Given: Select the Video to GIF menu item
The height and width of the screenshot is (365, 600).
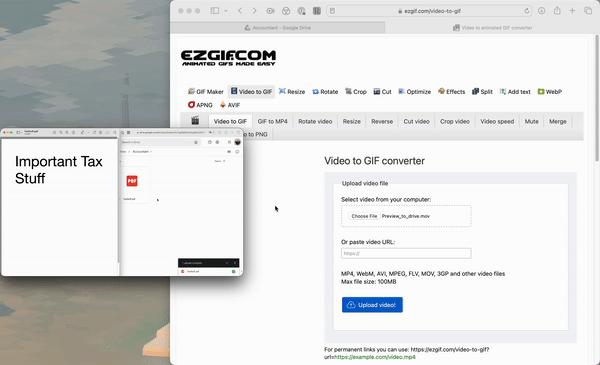Looking at the screenshot, I should click(251, 92).
